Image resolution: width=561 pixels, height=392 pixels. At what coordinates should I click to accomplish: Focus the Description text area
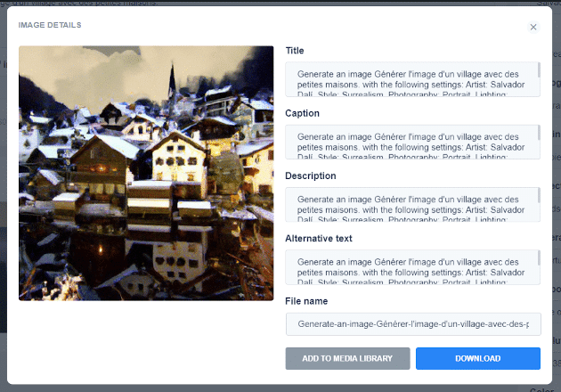pos(412,205)
